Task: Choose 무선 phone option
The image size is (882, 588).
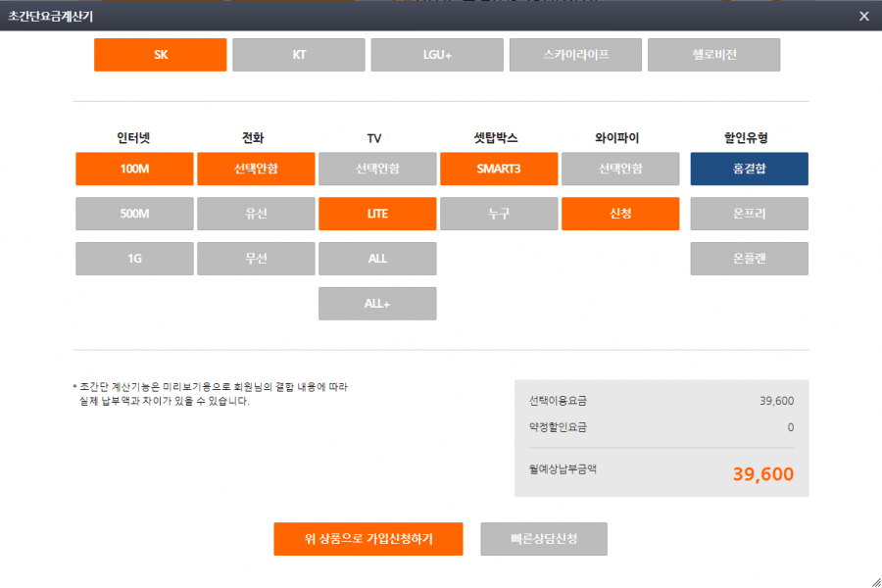Action: [256, 259]
